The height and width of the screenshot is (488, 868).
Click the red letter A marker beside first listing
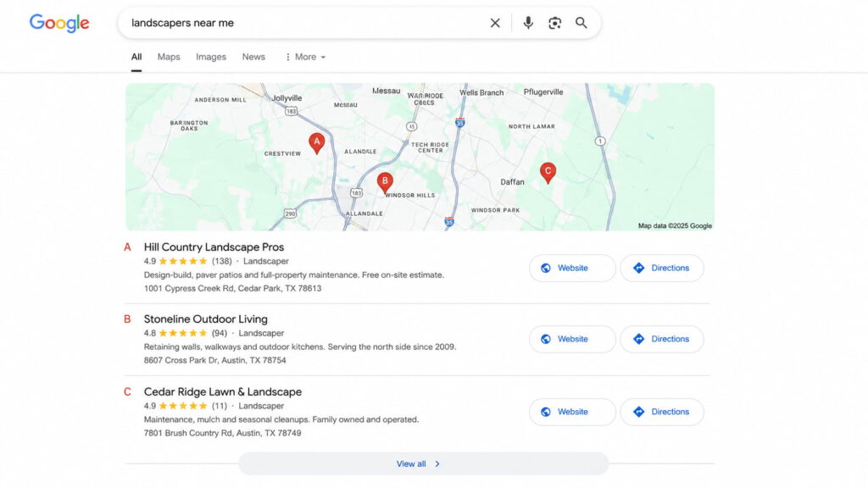coord(127,247)
